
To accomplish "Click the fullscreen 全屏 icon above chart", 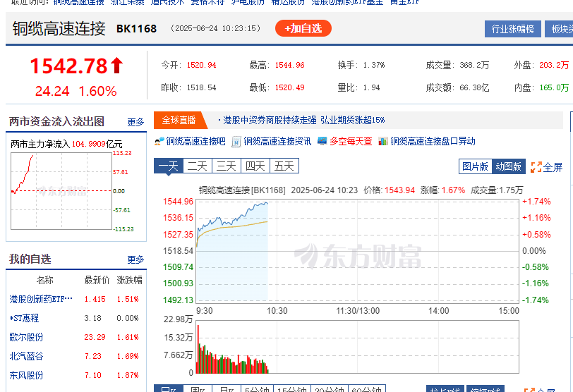I will click(536, 167).
